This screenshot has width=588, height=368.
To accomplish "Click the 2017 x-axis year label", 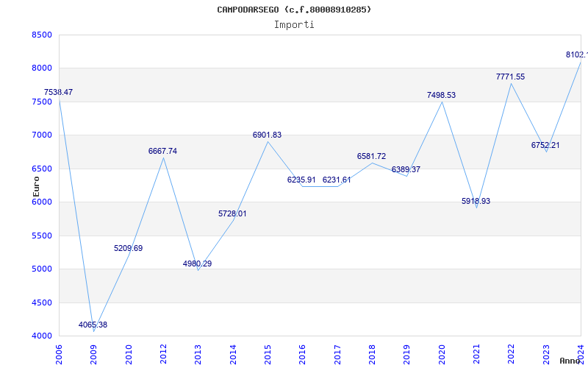I will click(337, 355).
